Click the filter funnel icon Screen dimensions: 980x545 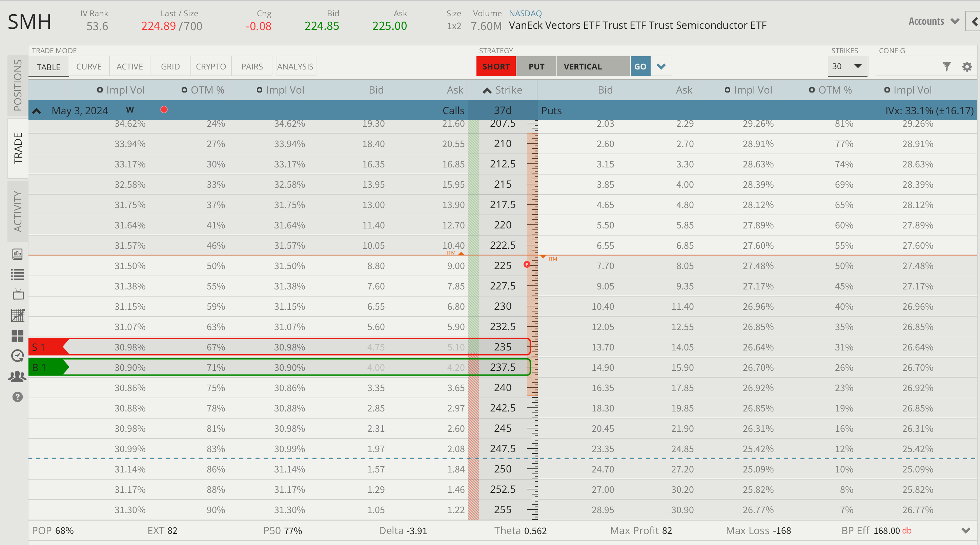tap(946, 67)
